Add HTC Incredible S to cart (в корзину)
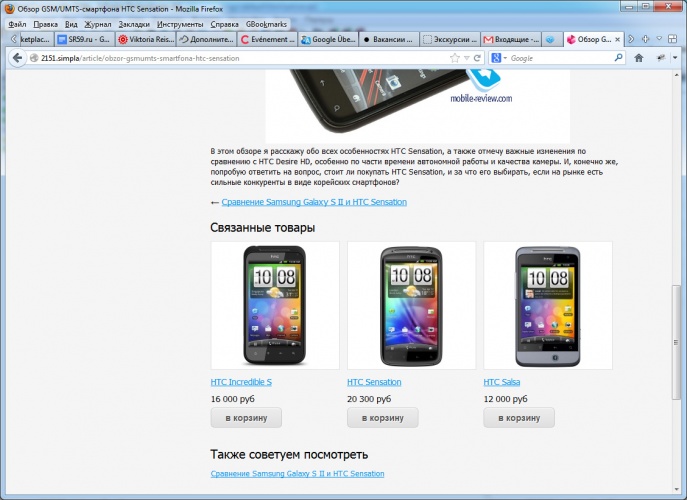This screenshot has width=687, height=500. [246, 418]
